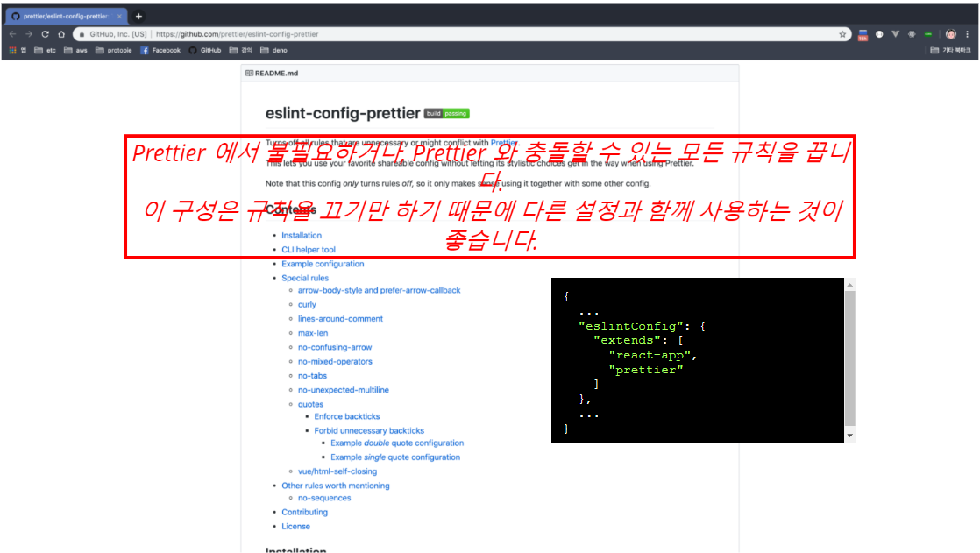Open the React devtools atom extension
The height and width of the screenshot is (553, 980).
(x=912, y=34)
